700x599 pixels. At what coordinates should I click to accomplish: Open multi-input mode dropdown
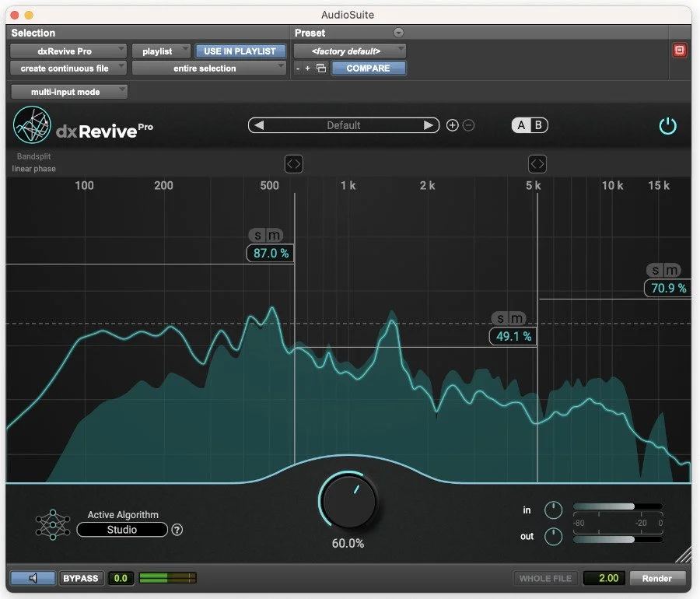pos(68,92)
